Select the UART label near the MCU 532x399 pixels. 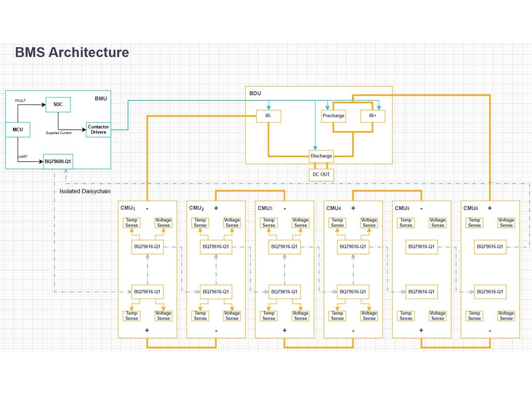(23, 157)
